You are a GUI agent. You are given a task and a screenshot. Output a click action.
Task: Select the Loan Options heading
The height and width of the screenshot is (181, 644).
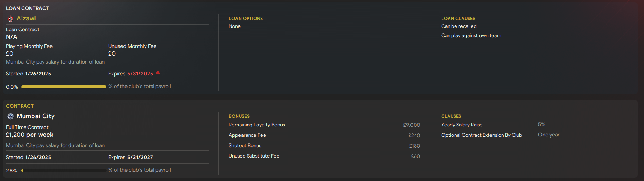[x=246, y=19]
